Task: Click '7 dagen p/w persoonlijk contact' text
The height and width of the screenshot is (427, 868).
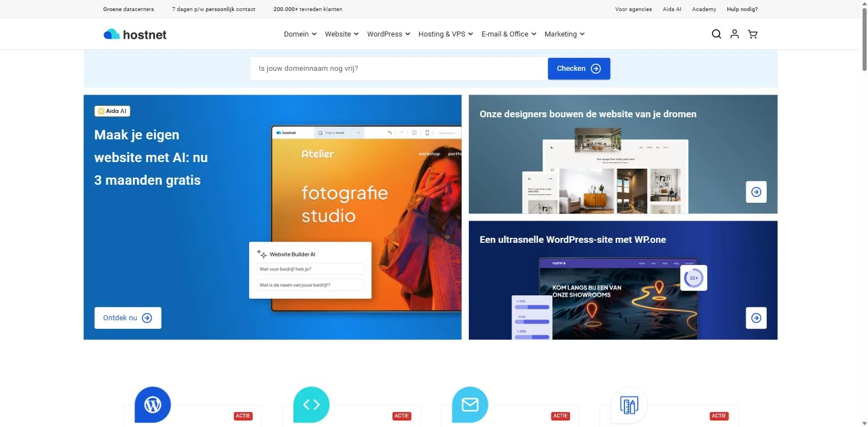Action: [x=214, y=9]
